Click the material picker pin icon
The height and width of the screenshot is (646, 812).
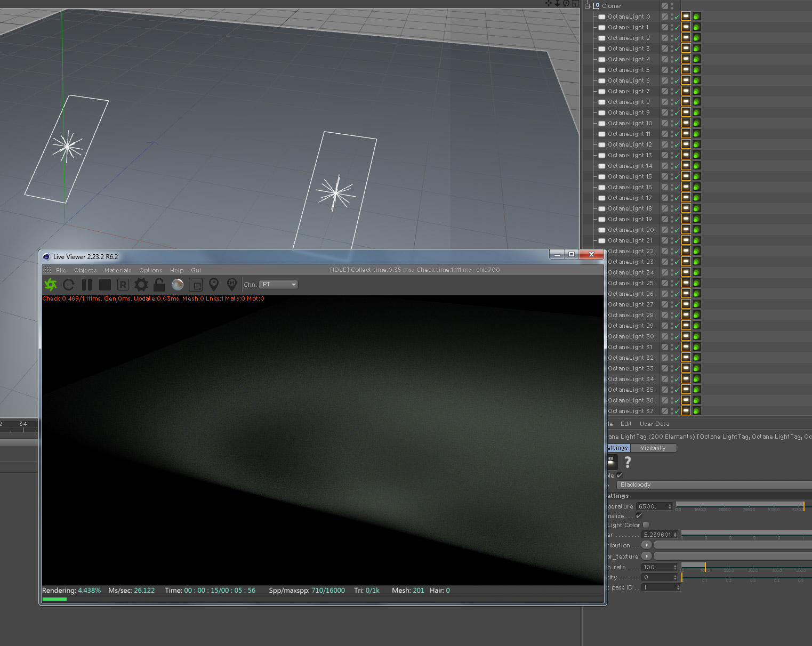232,284
